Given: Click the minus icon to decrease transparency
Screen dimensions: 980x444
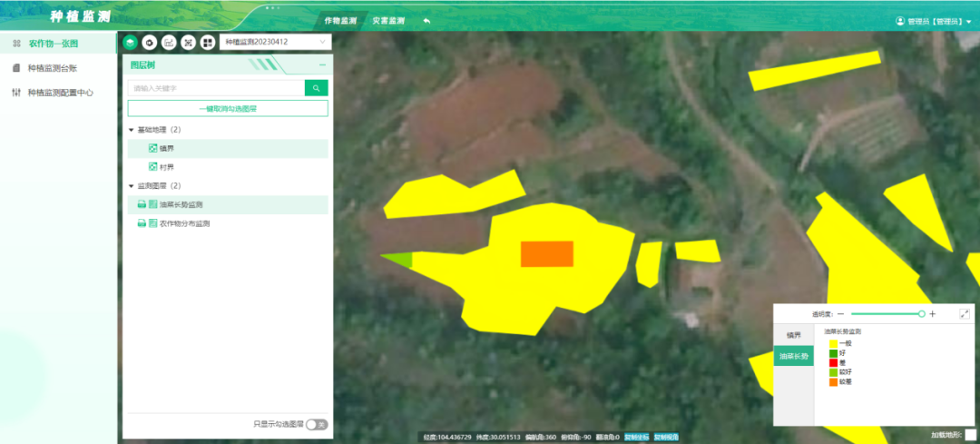Looking at the screenshot, I should 840,313.
